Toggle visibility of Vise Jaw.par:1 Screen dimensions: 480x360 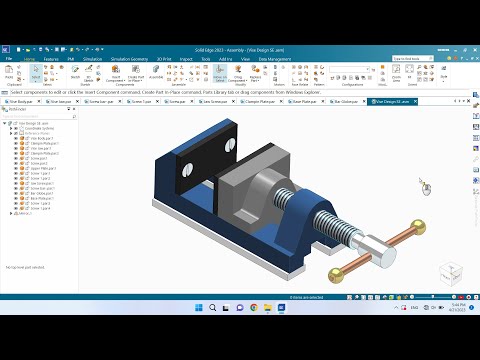(16, 148)
